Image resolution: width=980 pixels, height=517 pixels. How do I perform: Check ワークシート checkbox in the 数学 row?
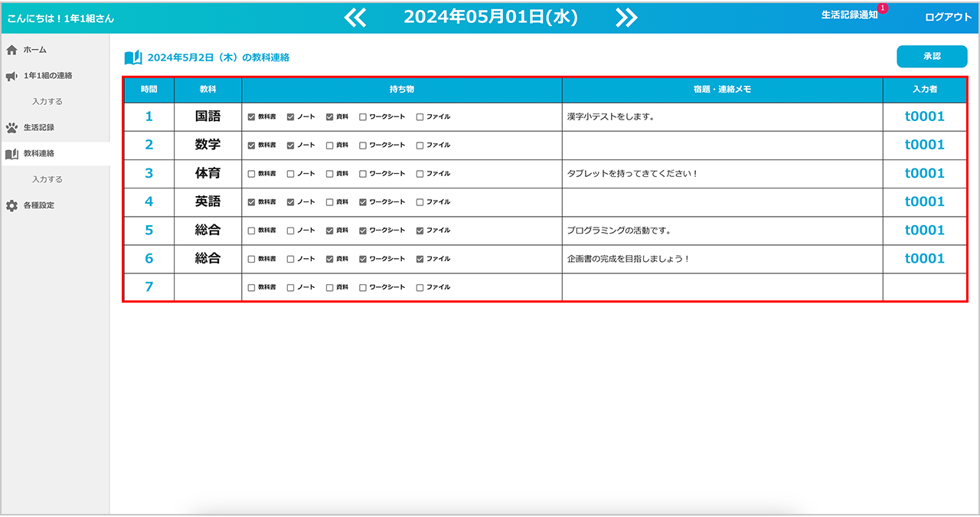click(x=363, y=146)
